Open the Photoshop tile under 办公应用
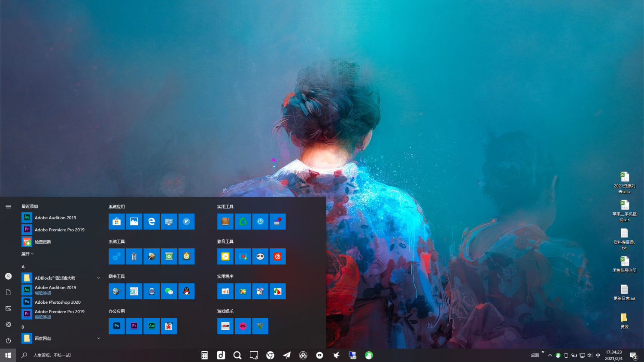The height and width of the screenshot is (362, 644). click(117, 326)
